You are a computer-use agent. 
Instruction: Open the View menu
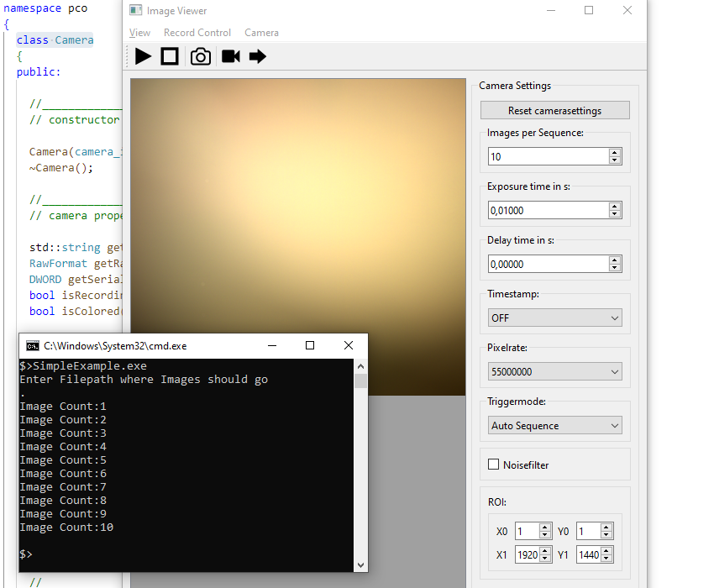(x=139, y=33)
